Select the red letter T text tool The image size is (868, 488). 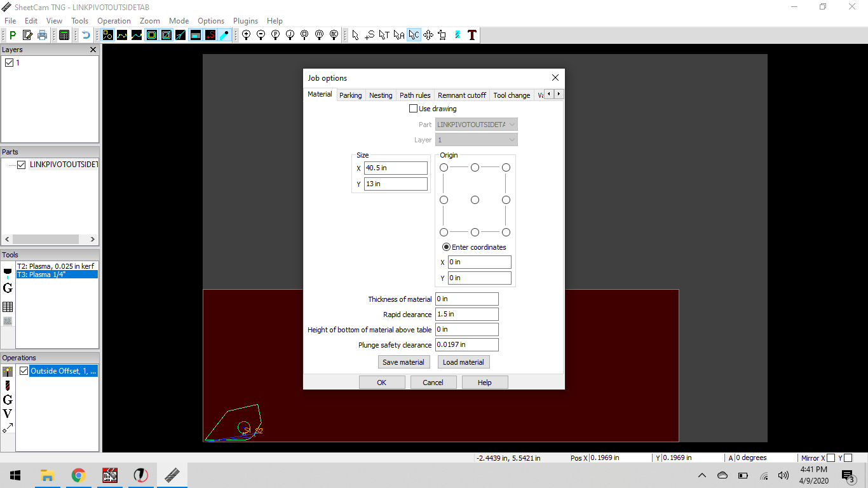[471, 35]
